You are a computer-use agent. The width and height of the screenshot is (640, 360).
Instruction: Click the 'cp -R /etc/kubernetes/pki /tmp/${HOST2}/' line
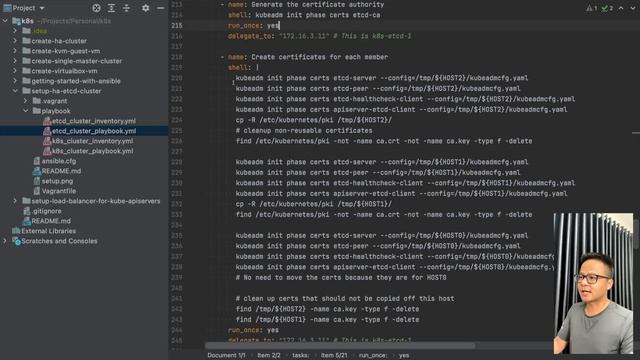[x=313, y=120]
